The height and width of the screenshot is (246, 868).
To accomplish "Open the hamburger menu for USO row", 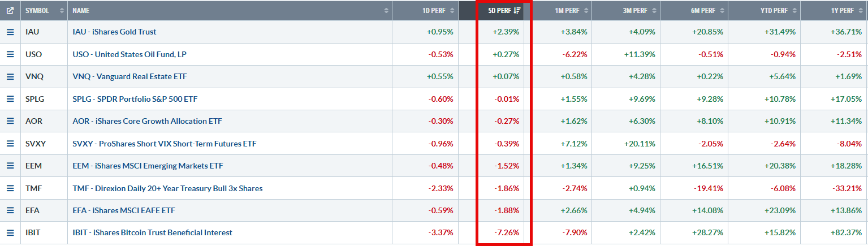I will [10, 54].
